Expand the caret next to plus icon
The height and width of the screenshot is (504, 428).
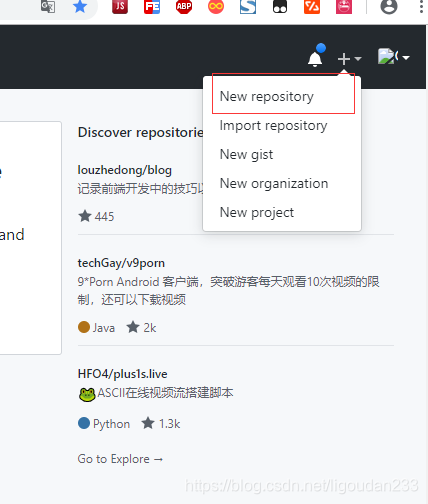click(x=358, y=59)
